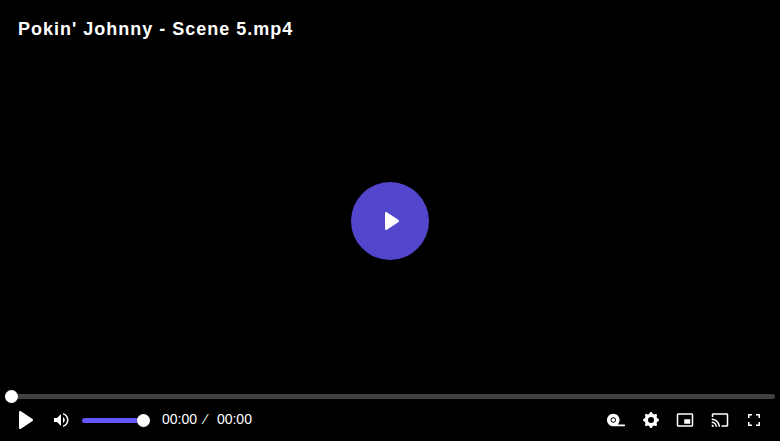Image resolution: width=780 pixels, height=441 pixels.
Task: Start playback with the large purple play button
Action: tap(390, 221)
